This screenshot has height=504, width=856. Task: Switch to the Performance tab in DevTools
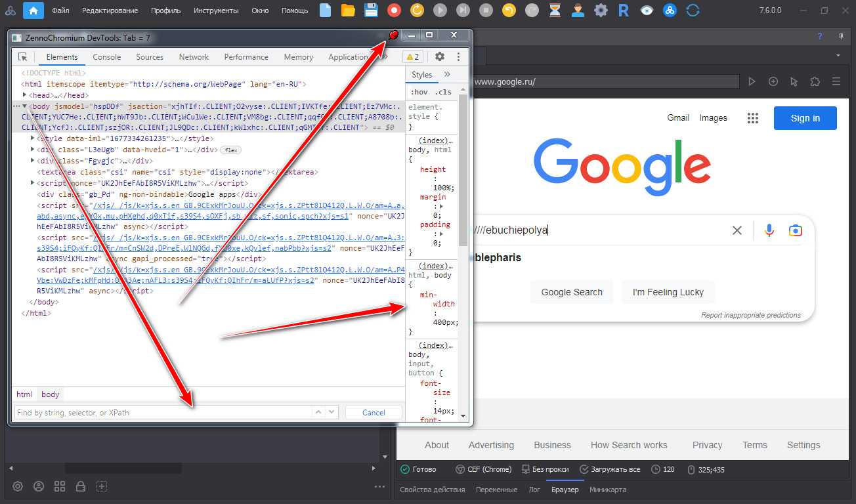[x=246, y=57]
